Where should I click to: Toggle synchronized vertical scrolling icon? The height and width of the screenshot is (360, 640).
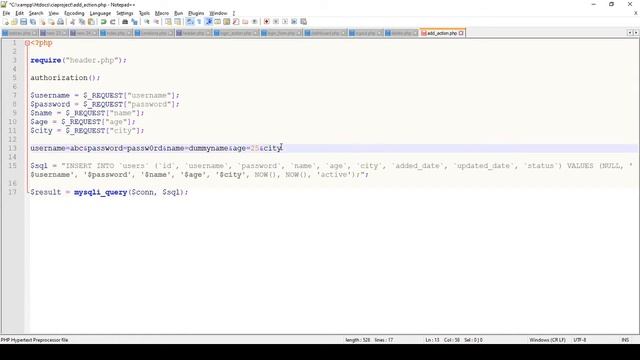tap(168, 22)
